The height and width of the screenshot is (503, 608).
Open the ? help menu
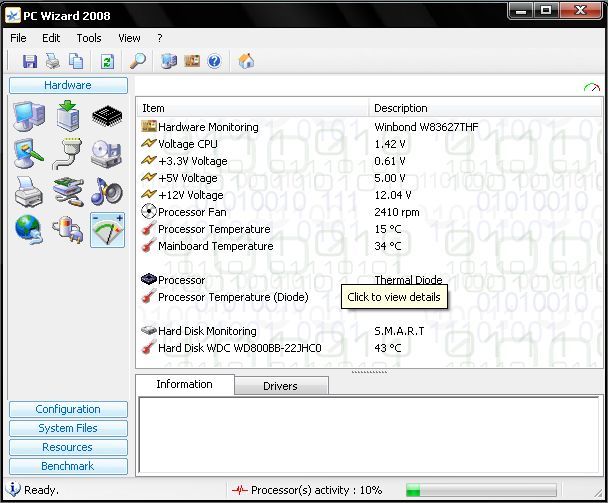(160, 38)
